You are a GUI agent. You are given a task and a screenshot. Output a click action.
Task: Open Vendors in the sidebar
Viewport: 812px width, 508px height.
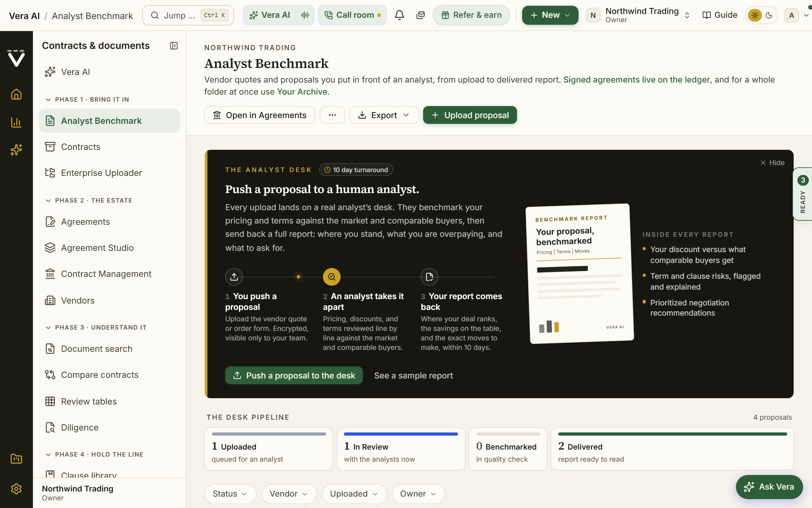[x=109, y=300]
